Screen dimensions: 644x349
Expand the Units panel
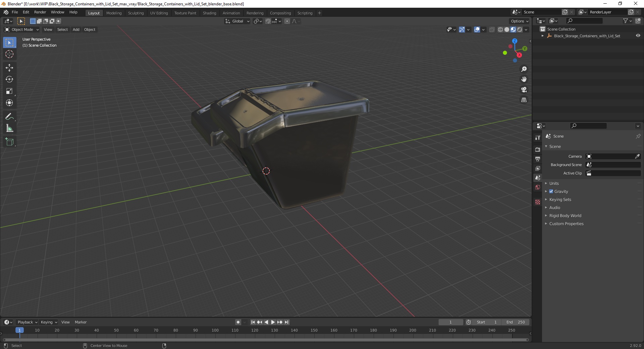(554, 183)
